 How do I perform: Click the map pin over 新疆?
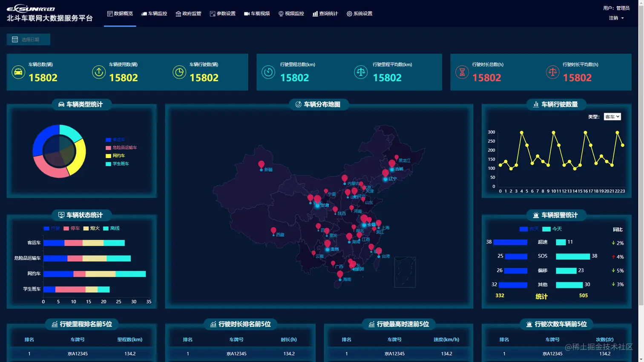261,164
